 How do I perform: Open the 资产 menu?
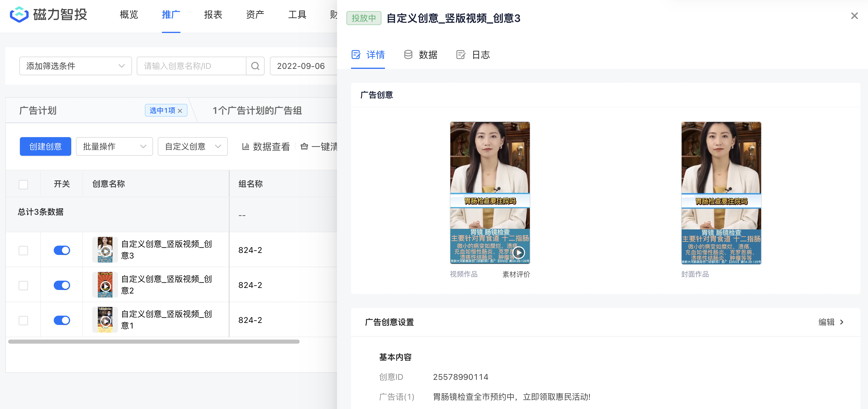click(x=255, y=15)
